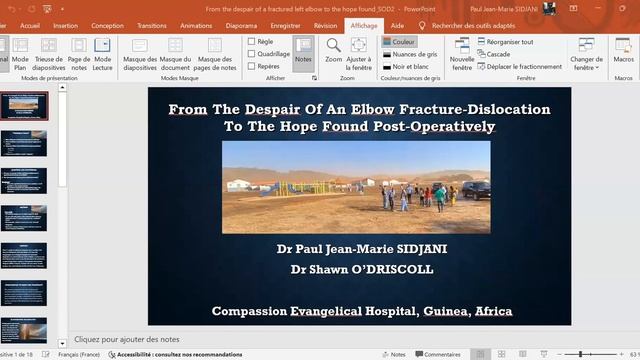Enable the Repères checkbox
This screenshot has width=640, height=360.
click(x=251, y=66)
